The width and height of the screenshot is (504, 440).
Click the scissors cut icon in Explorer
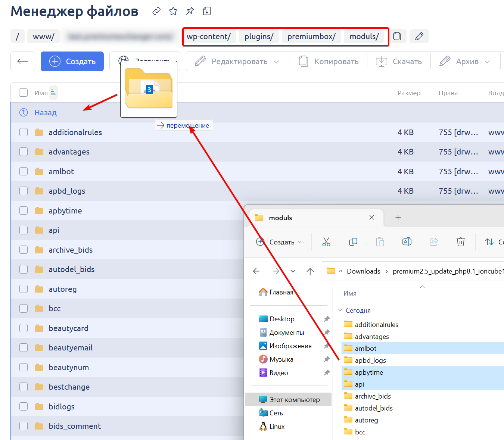(x=326, y=242)
